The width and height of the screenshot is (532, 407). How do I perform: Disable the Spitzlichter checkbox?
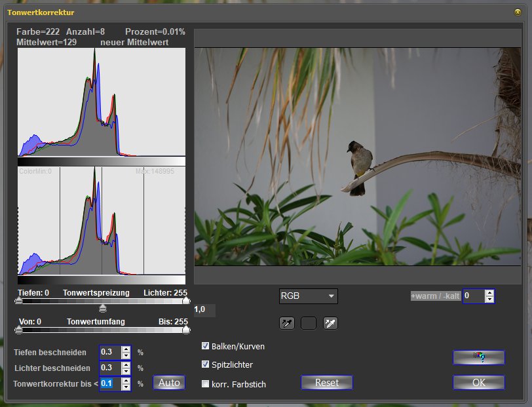[206, 364]
